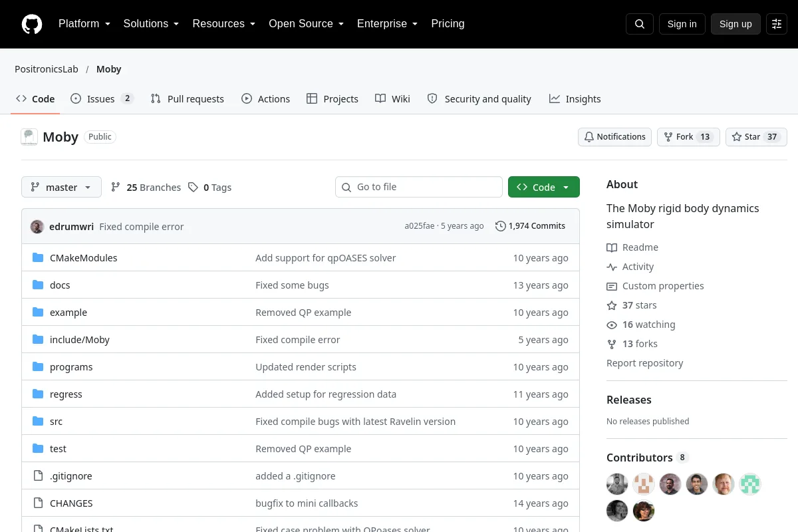Open the Projects tab

[x=332, y=98]
